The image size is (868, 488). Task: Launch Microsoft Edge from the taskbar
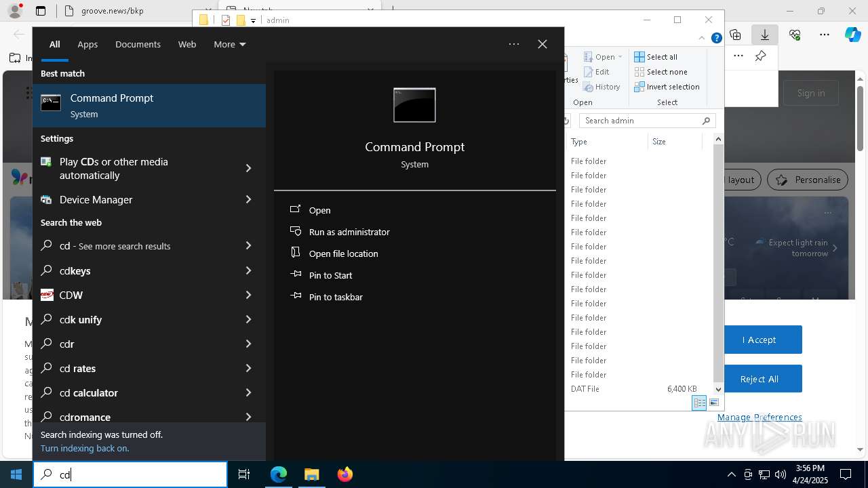click(279, 474)
